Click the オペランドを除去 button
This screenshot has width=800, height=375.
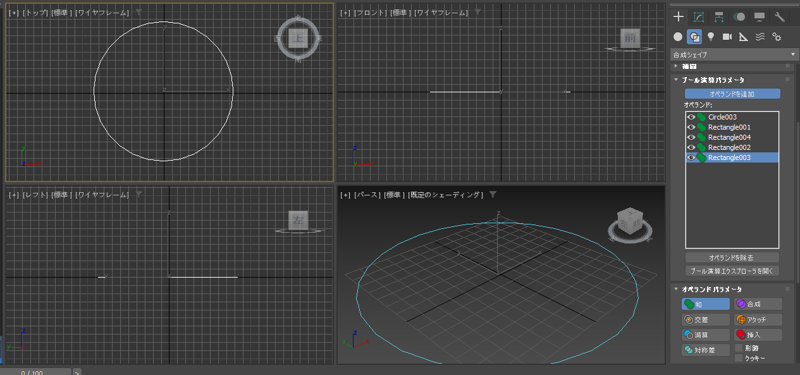(x=732, y=257)
